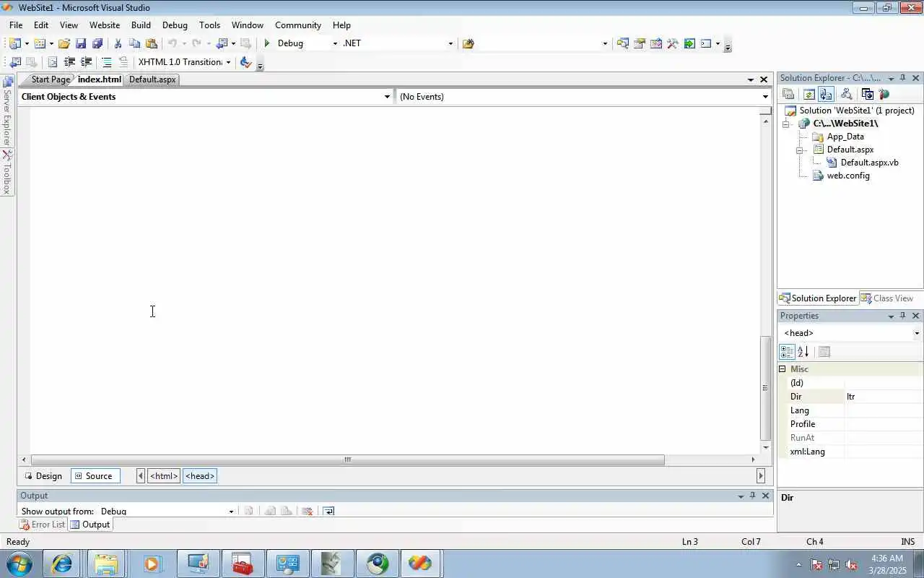Click the Check Accessibility icon
Image resolution: width=924 pixels, height=578 pixels.
(245, 62)
